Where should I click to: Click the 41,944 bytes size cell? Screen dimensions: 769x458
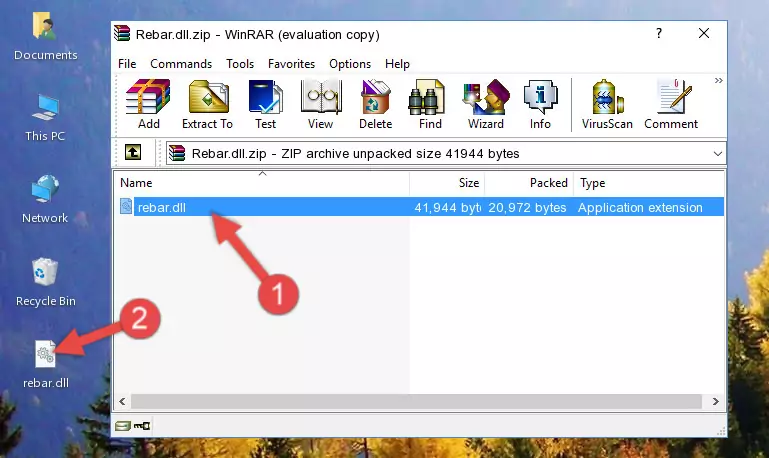pos(447,207)
